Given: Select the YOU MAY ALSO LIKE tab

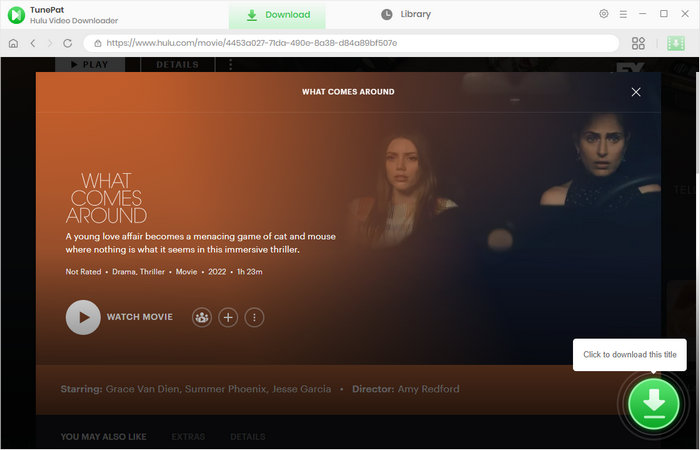Looking at the screenshot, I should pos(104,437).
